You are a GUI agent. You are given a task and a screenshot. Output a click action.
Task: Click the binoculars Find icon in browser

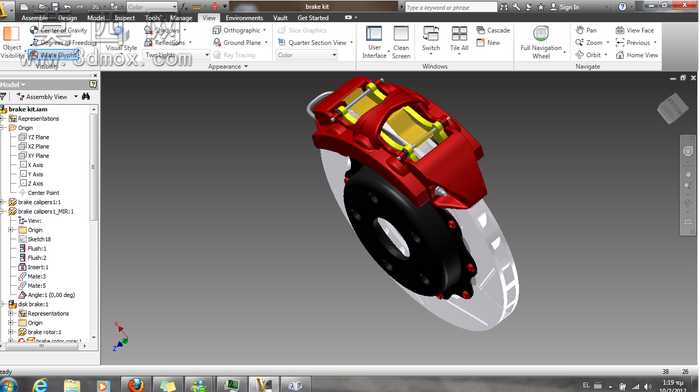86,96
